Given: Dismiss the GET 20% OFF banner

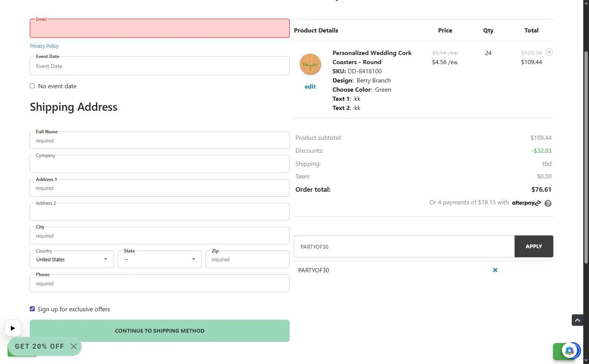Looking at the screenshot, I should pyautogui.click(x=74, y=346).
